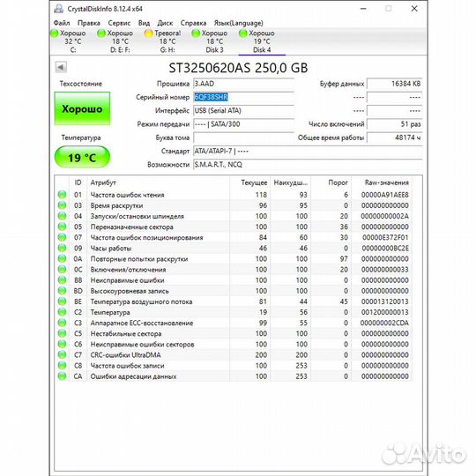This screenshot has width=476, height=476.
Task: Close the CrystalDiskInfo window
Action: (414, 9)
